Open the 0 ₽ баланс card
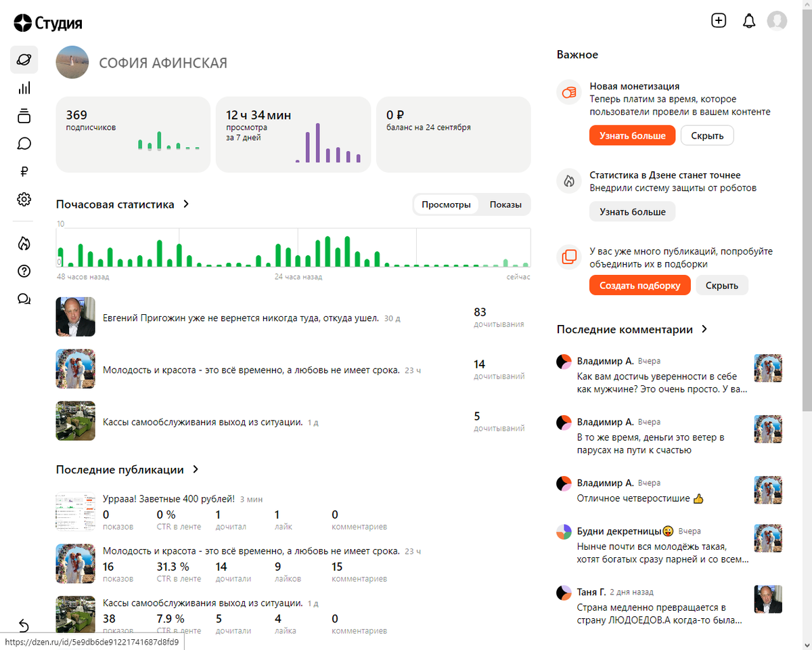Viewport: 812px width, 650px height. coord(453,135)
